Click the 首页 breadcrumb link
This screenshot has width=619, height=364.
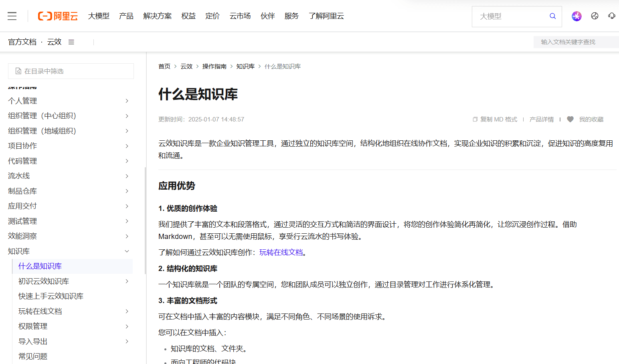coord(164,67)
